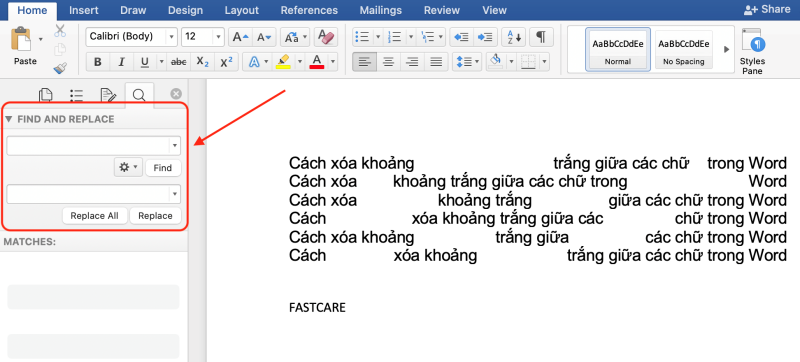This screenshot has width=800, height=362.
Task: Click the Paste clipboard icon
Action: pyautogui.click(x=22, y=39)
